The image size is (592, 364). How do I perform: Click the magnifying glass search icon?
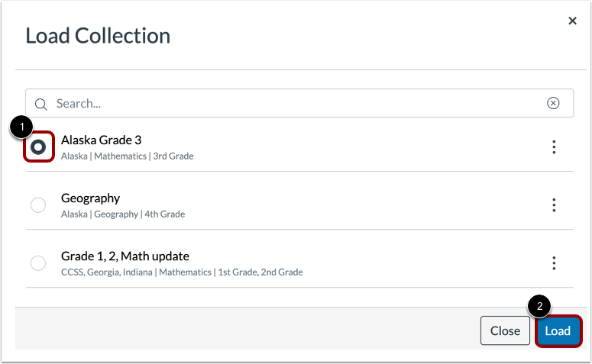40,104
